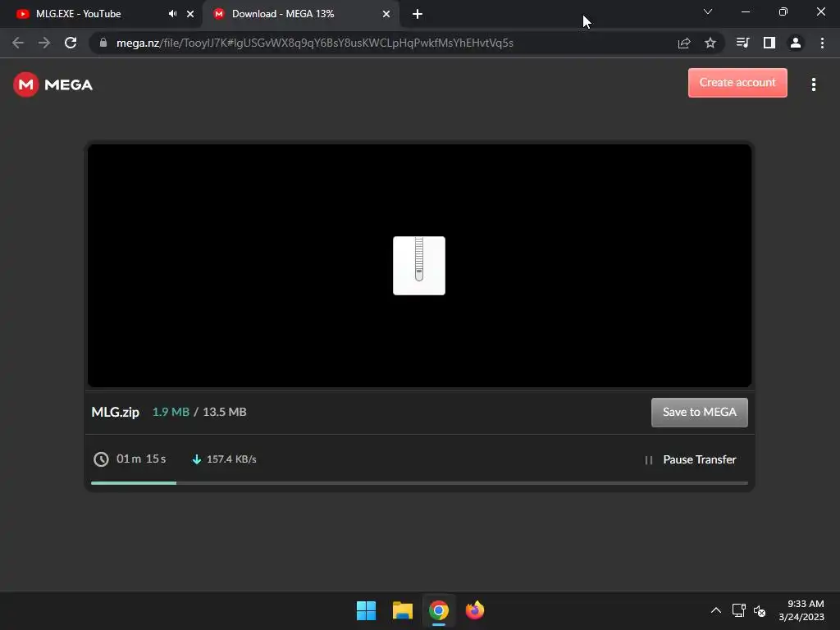The width and height of the screenshot is (840, 630).
Task: Close the MLG.EXE YouTube tab
Action: tap(190, 14)
